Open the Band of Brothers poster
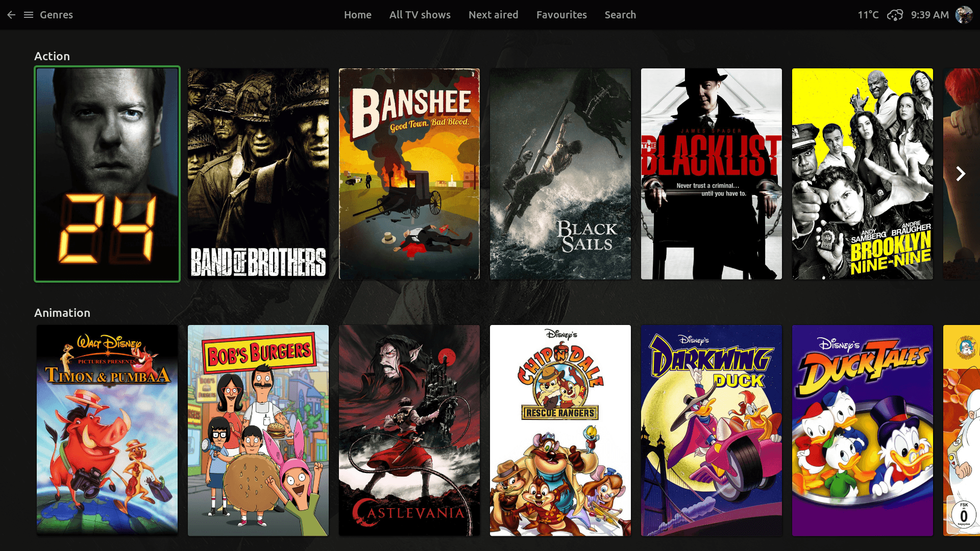The image size is (980, 551). 258,174
